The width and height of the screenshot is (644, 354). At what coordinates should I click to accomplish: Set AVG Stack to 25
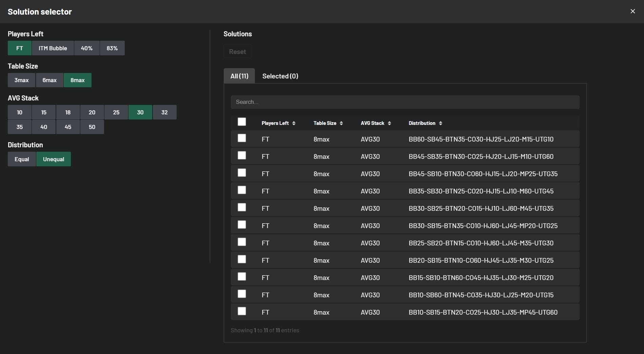tap(116, 112)
